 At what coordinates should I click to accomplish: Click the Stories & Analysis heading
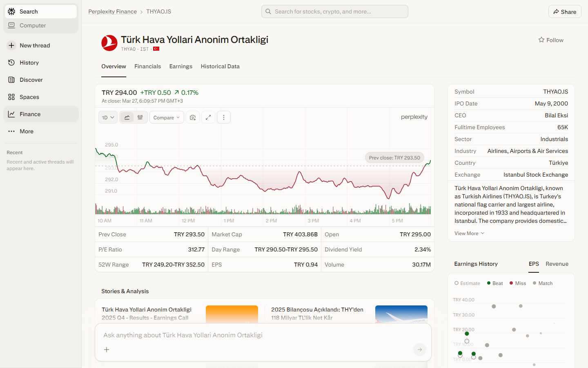[125, 291]
